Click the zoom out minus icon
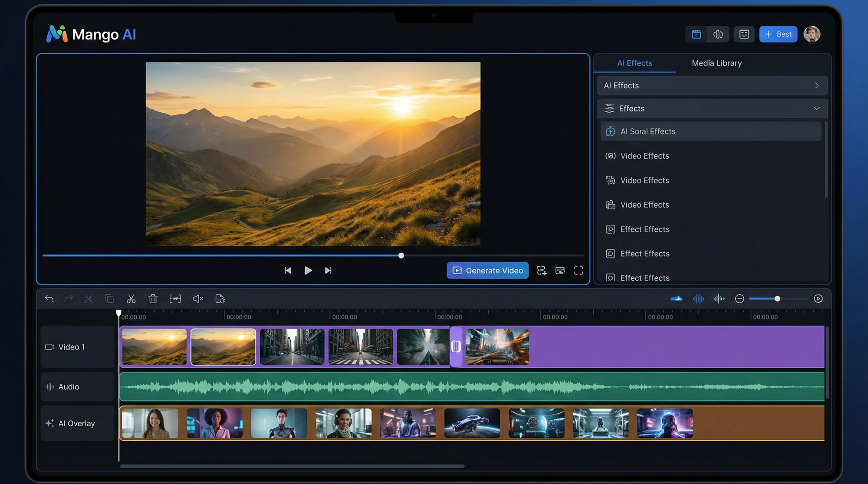Viewport: 868px width, 484px height. pyautogui.click(x=740, y=299)
